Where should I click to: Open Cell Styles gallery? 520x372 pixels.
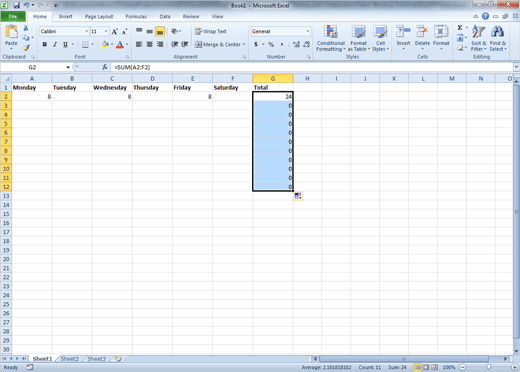[380, 38]
